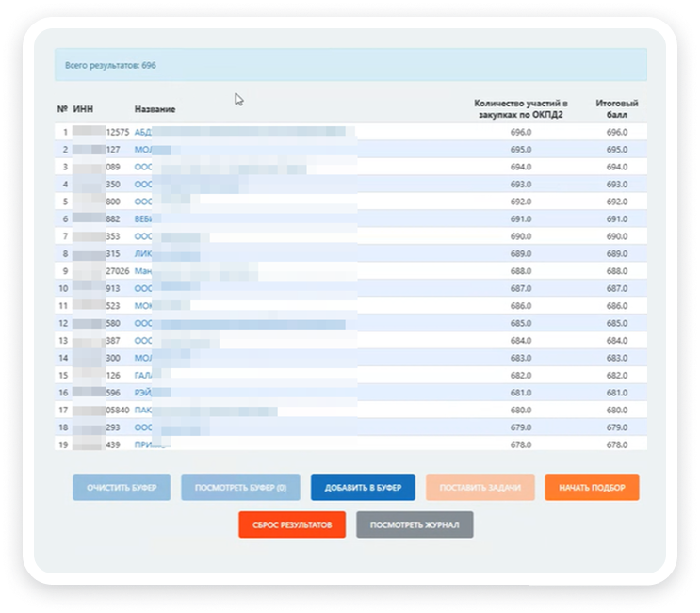The width and height of the screenshot is (700, 613).
Task: Click the ИНН column header
Action: [83, 109]
